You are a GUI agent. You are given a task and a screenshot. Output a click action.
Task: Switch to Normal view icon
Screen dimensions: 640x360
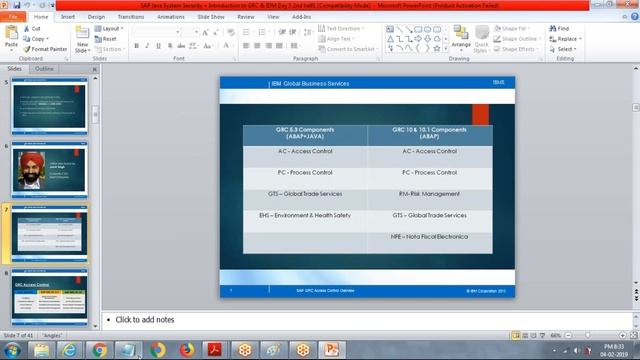coord(516,335)
